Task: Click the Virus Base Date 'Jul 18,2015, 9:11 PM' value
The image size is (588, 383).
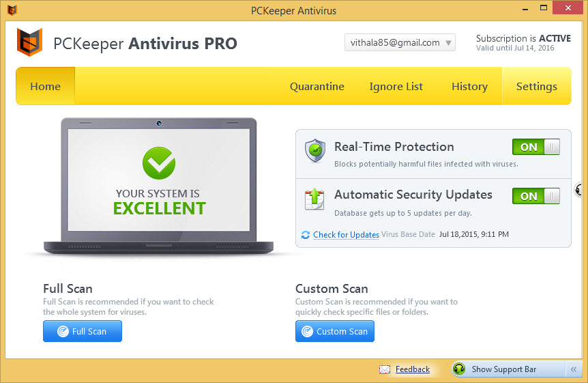Action: point(474,234)
